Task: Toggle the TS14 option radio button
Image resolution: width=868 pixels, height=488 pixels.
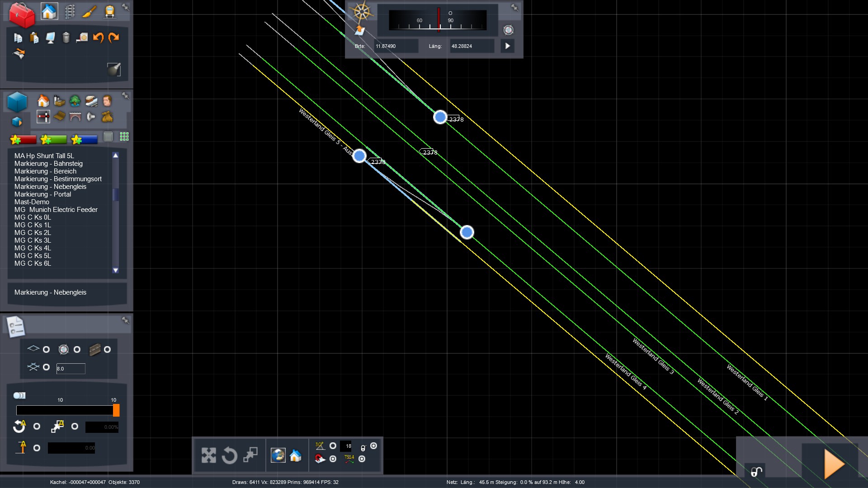Action: [x=362, y=459]
